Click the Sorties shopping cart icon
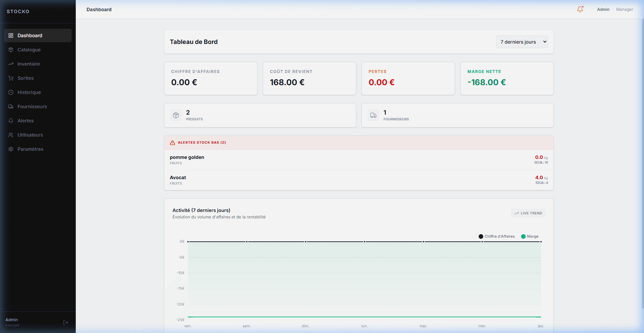 11,78
